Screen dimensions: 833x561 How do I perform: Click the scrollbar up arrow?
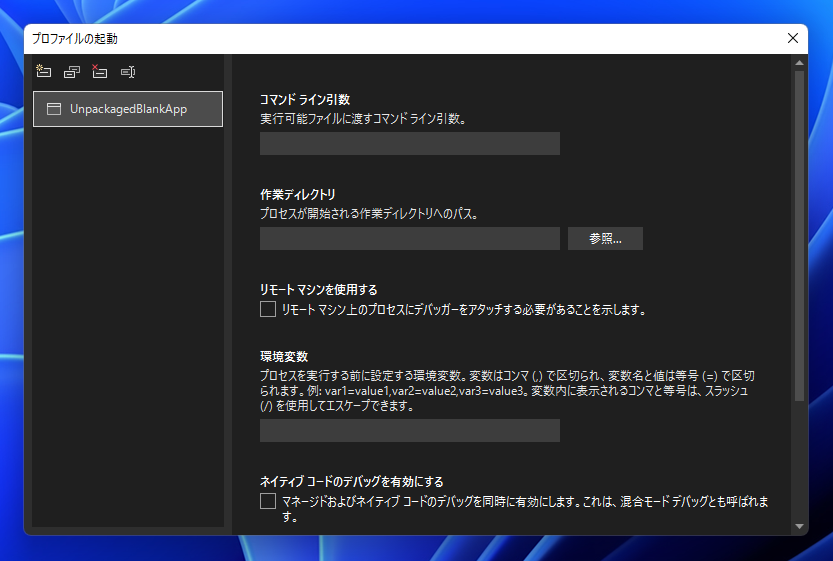click(800, 63)
